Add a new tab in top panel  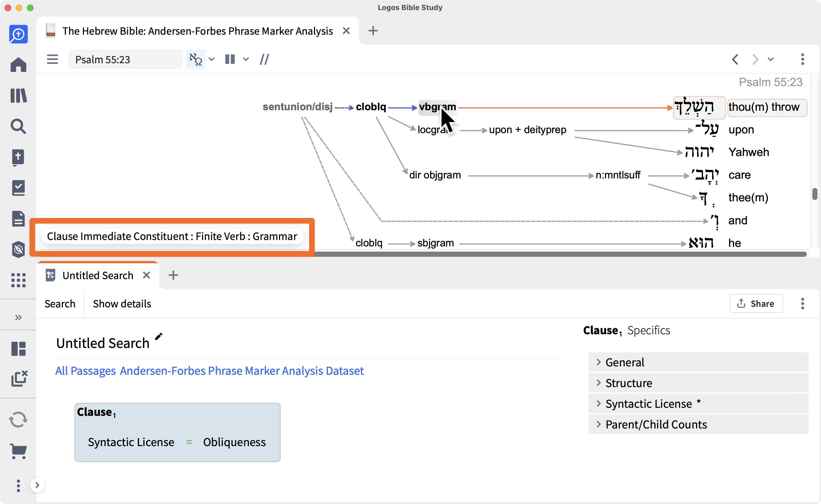pyautogui.click(x=373, y=31)
